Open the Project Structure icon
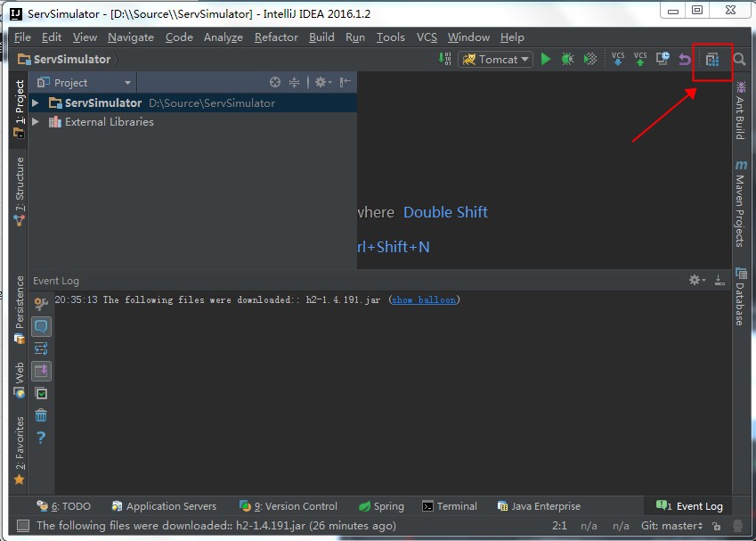 (712, 60)
